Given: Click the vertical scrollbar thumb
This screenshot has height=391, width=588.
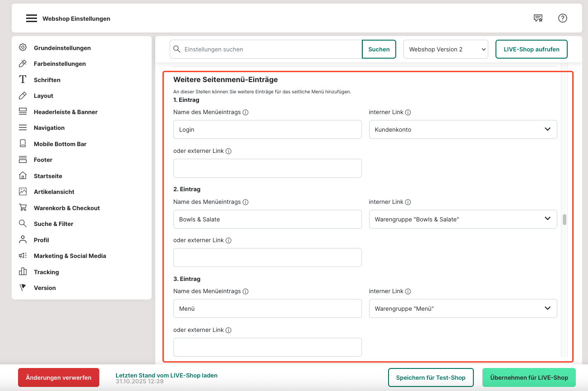Looking at the screenshot, I should tap(564, 220).
